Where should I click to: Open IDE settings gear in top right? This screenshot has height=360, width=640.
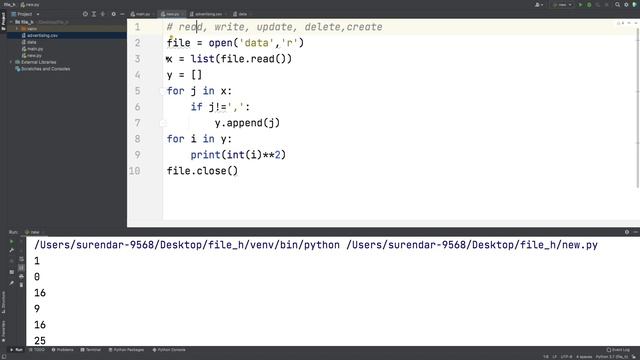(x=626, y=5)
